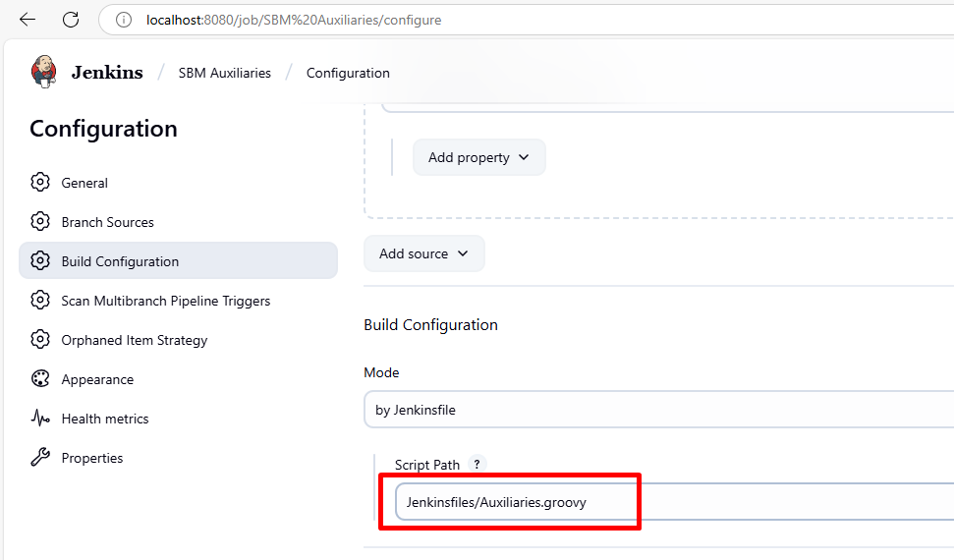
Task: Open the Add source dropdown
Action: pos(423,253)
